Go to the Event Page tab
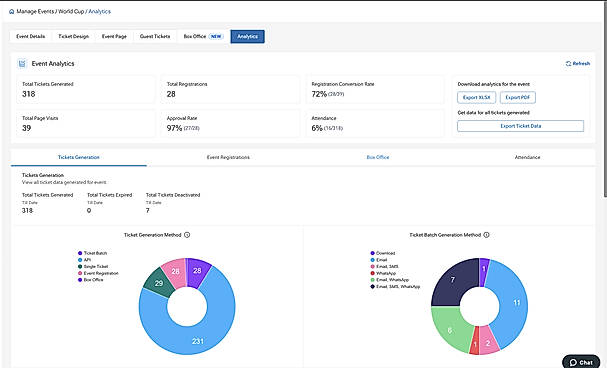607x368 pixels. 114,36
